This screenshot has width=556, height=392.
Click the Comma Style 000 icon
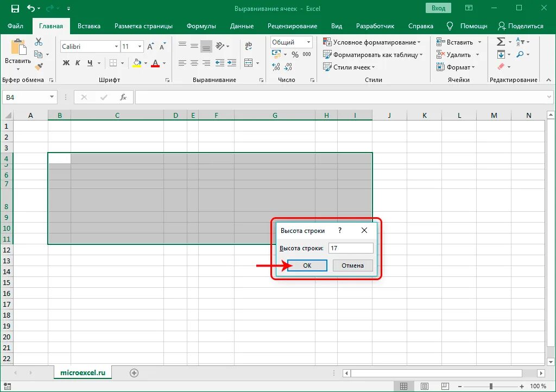tap(307, 54)
